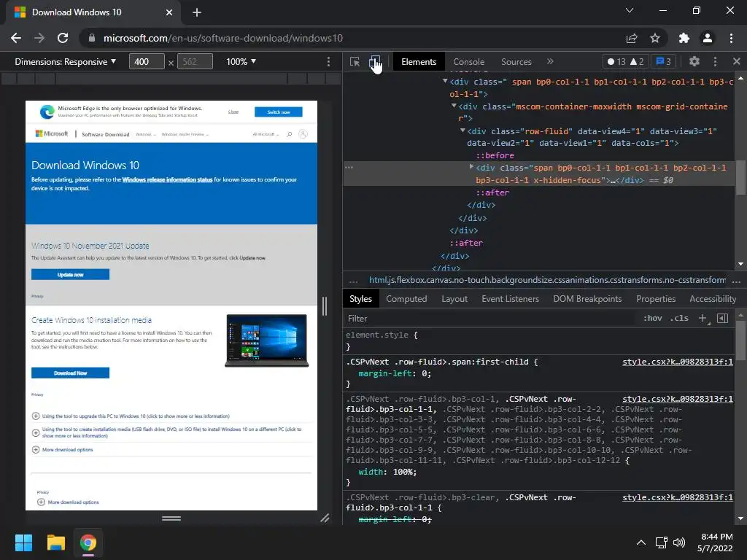View site information lock icon
Image resolution: width=747 pixels, height=560 pixels.
92,38
